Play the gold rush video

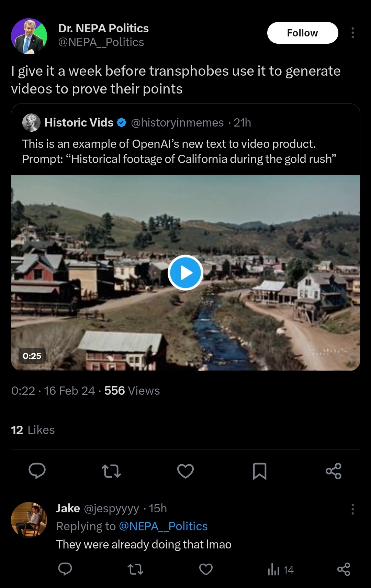tap(185, 273)
